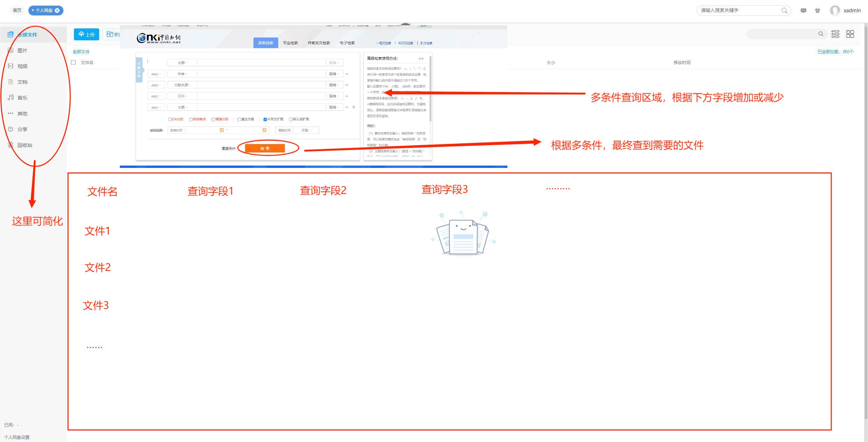Tick the select-all 文件名 checkbox
Viewport: 868px width, 442px height.
point(73,62)
